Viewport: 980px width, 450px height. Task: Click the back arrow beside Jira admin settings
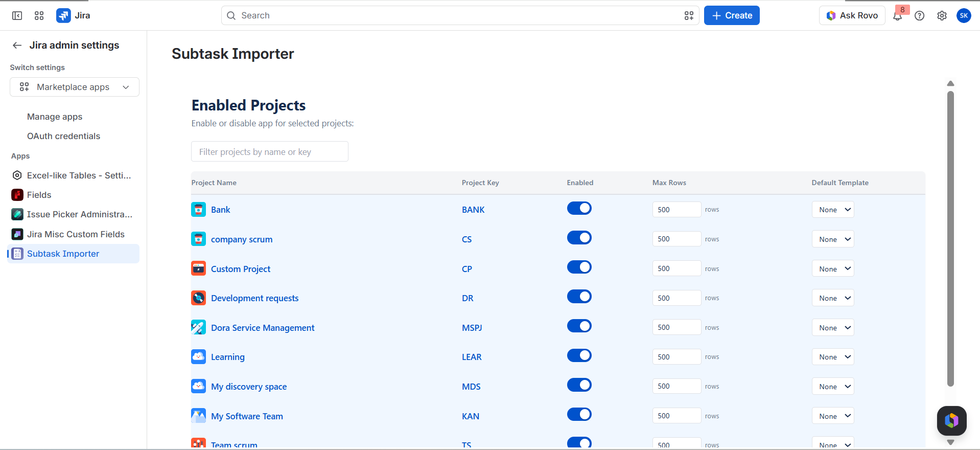click(x=17, y=46)
